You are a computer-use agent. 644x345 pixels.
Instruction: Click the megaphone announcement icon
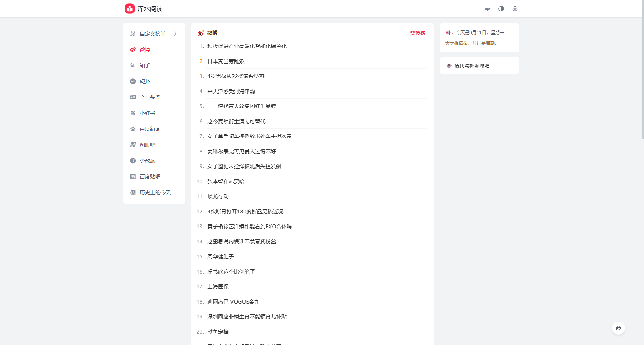coord(448,32)
